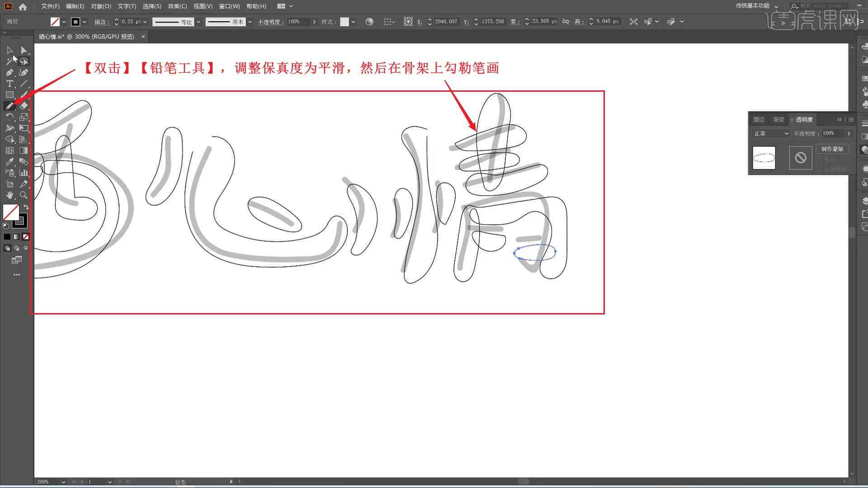
Task: Select the Curvature tool
Action: pyautogui.click(x=24, y=73)
